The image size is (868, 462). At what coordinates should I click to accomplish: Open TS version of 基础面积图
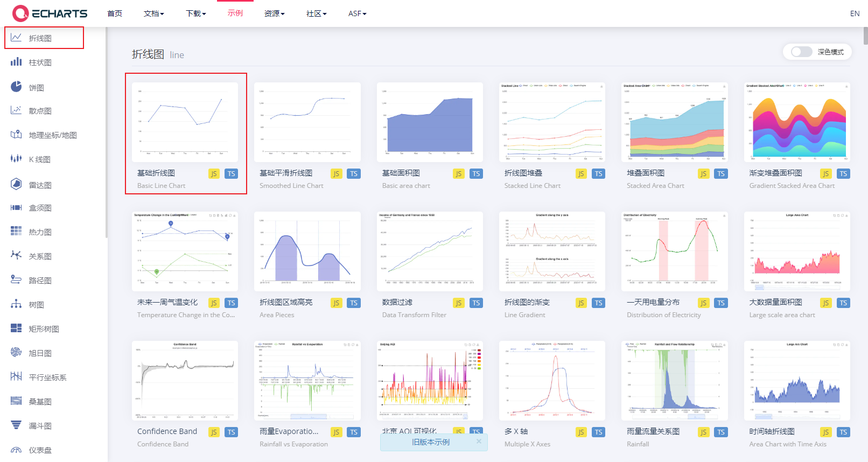(476, 173)
